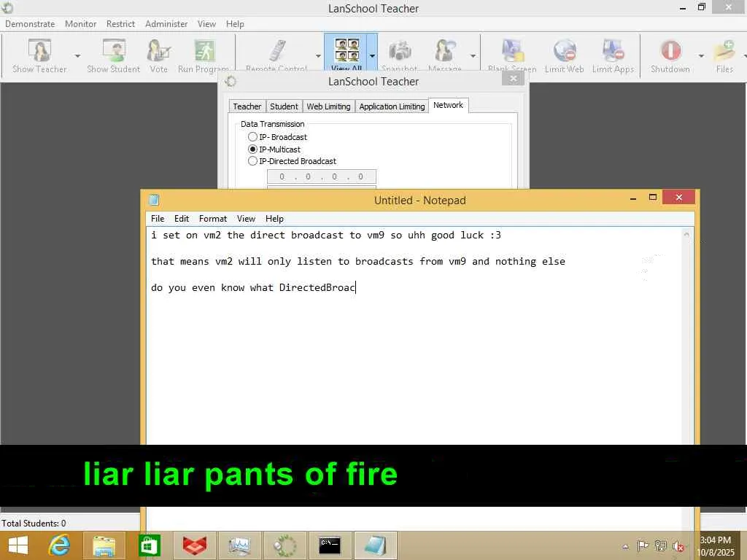This screenshot has width=747, height=560.
Task: Click the Notepad scrollbar up arrow
Action: tap(686, 234)
